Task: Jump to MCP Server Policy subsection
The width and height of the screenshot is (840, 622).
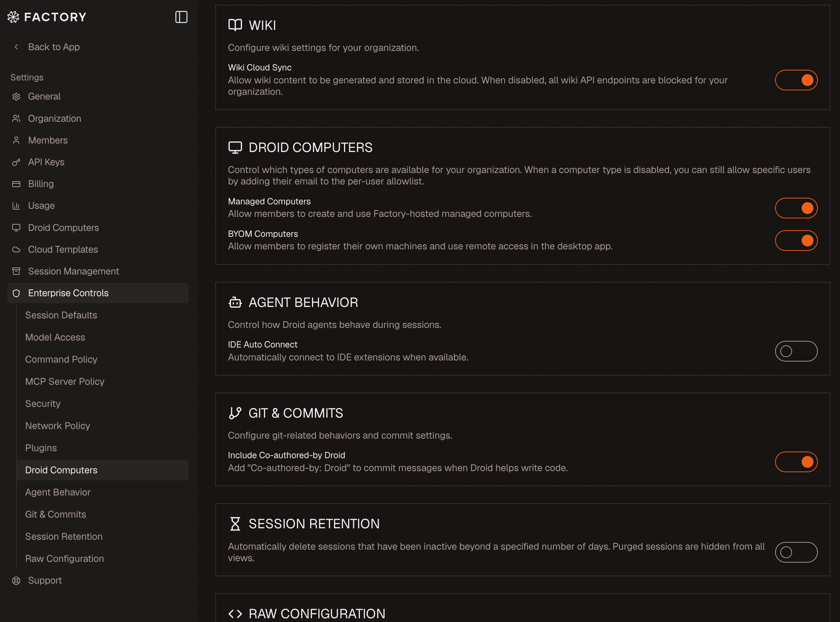Action: coord(103,381)
